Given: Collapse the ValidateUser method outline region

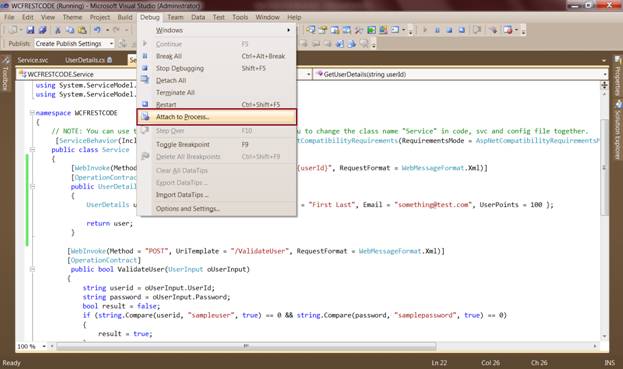Looking at the screenshot, I should click(x=32, y=269).
